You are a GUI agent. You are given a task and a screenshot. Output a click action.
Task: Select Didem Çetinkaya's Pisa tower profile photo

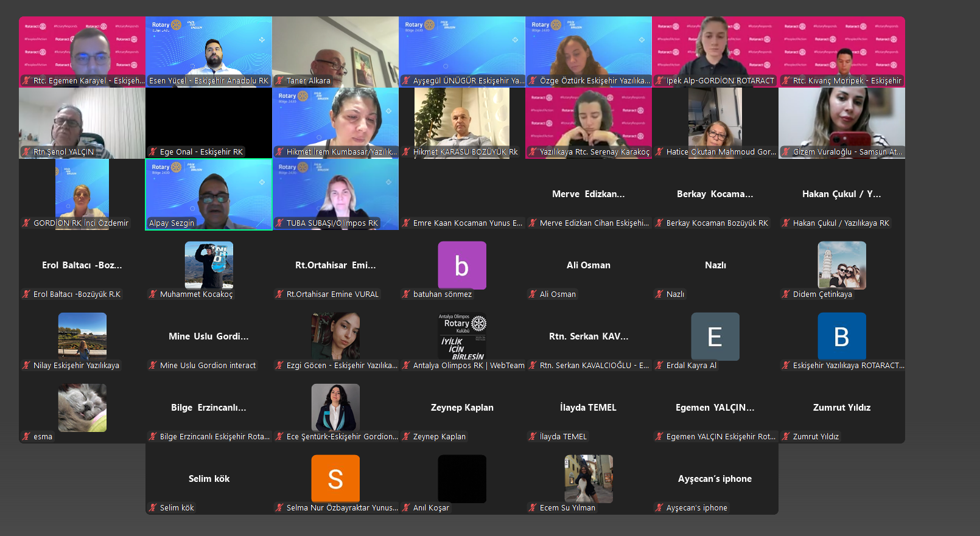click(x=842, y=265)
